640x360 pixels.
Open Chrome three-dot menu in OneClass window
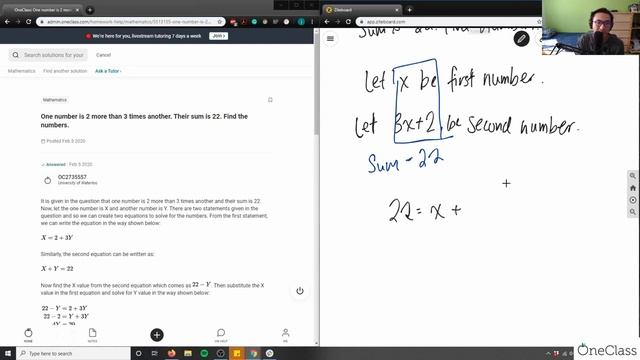coord(312,22)
